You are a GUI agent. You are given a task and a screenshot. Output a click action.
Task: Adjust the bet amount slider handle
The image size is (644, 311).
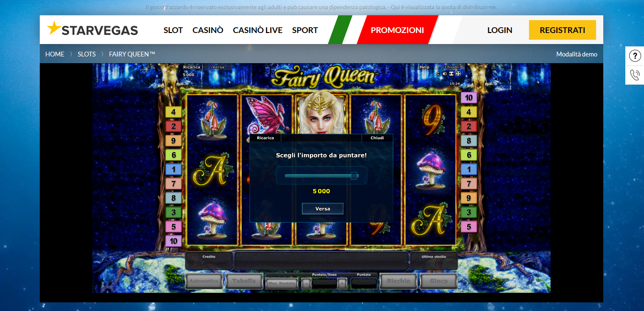tap(354, 176)
